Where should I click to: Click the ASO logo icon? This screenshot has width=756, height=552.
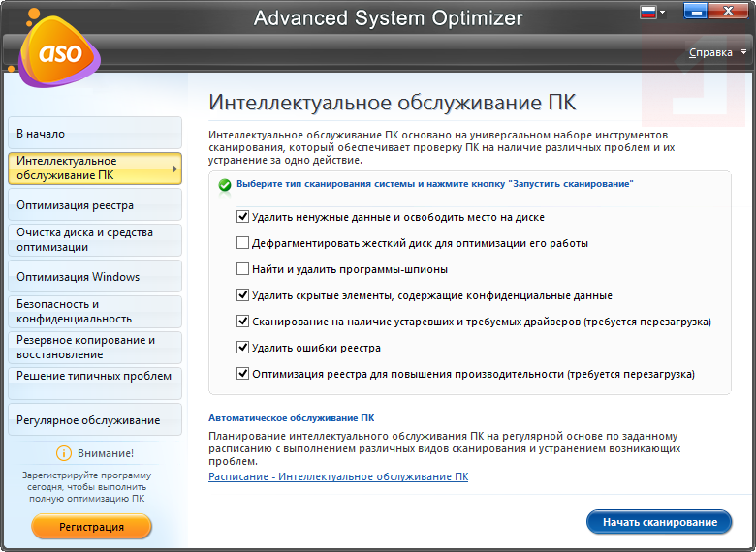point(59,52)
